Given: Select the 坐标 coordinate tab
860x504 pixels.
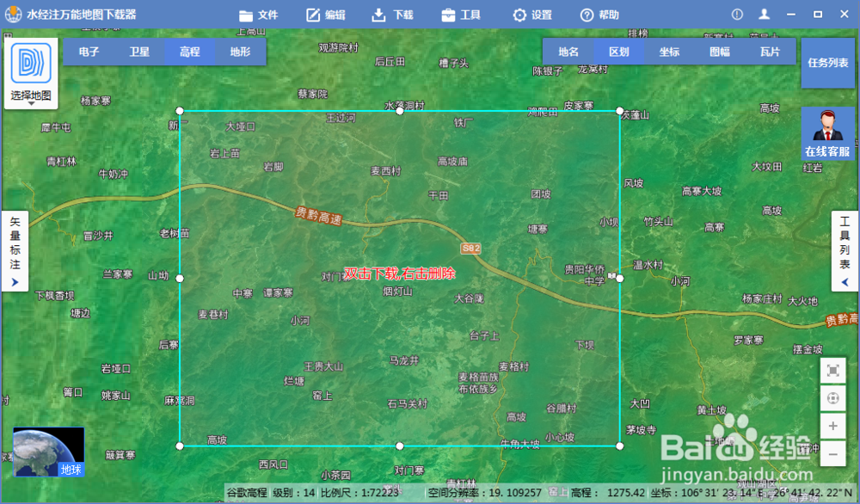Looking at the screenshot, I should tap(669, 52).
